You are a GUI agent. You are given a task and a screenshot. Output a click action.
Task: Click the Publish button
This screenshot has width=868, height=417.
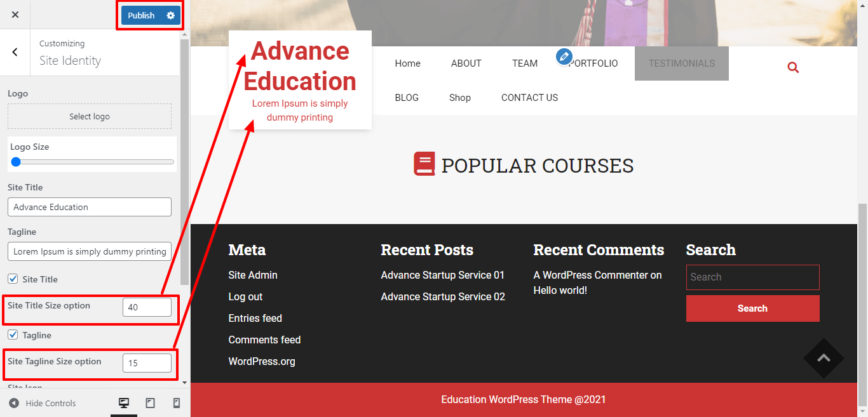(141, 15)
